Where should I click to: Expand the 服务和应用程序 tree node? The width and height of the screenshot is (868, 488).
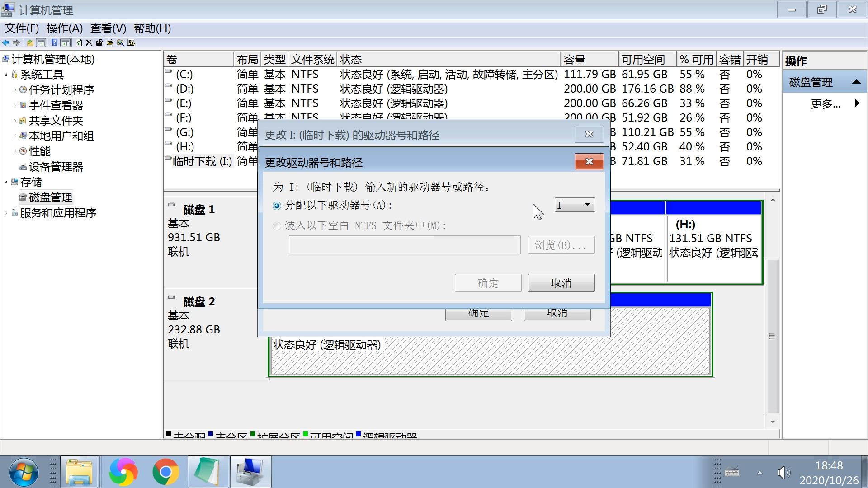coord(6,213)
